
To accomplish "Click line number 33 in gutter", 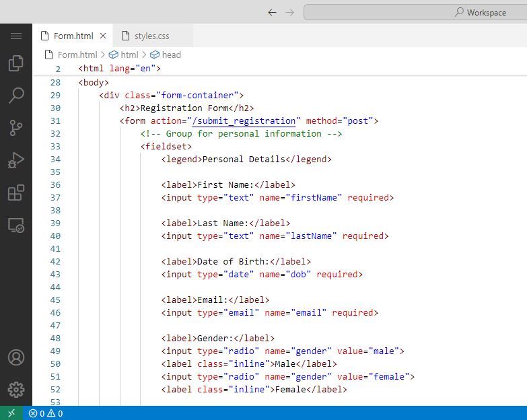I will [x=55, y=147].
